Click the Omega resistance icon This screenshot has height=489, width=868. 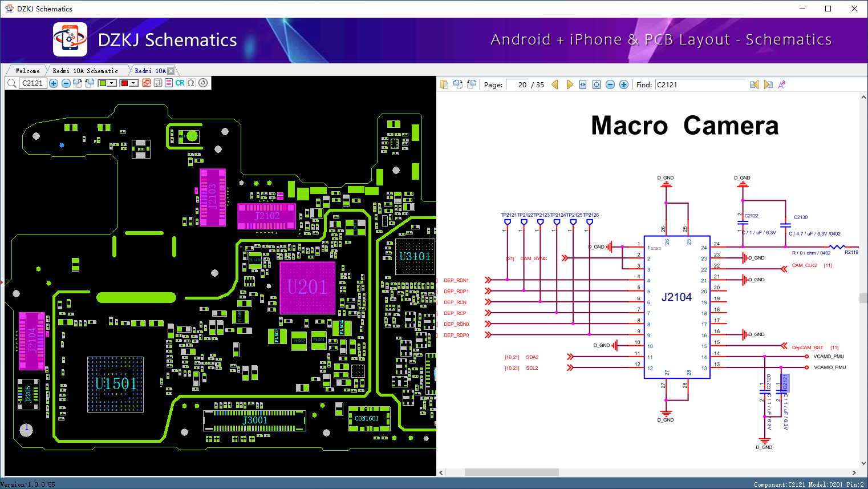click(191, 83)
